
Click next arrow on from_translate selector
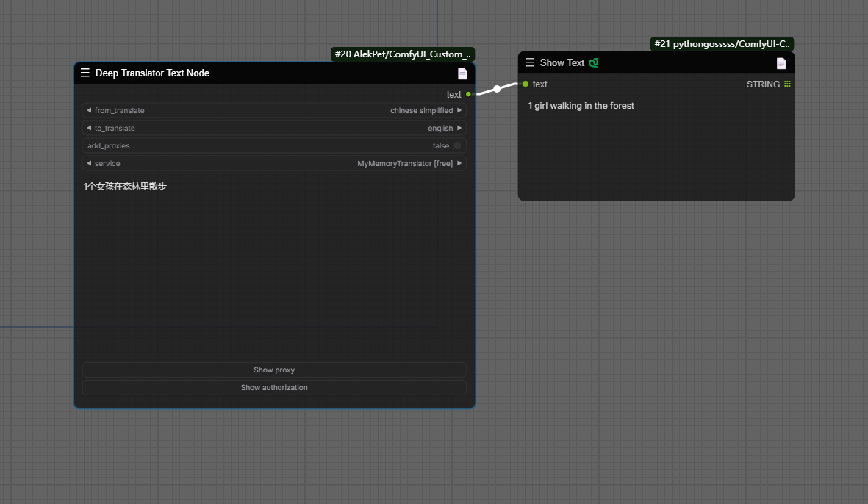pyautogui.click(x=459, y=111)
